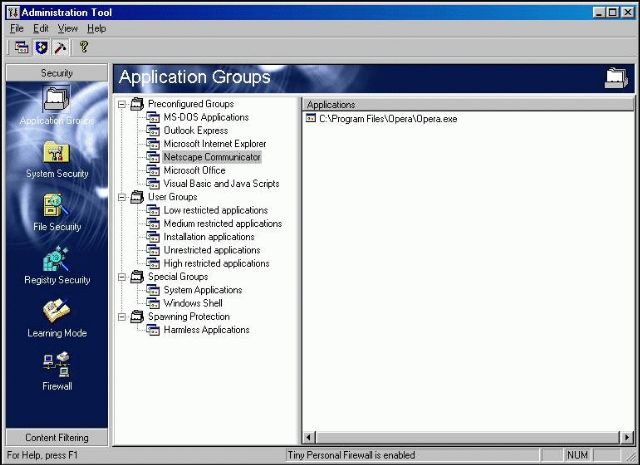Click the Preconfigured Groups folder icon
Viewport: 640px width, 465px height.
click(137, 104)
